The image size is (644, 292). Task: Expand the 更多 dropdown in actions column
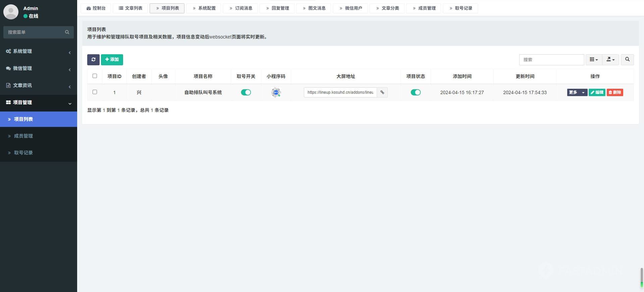(577, 92)
